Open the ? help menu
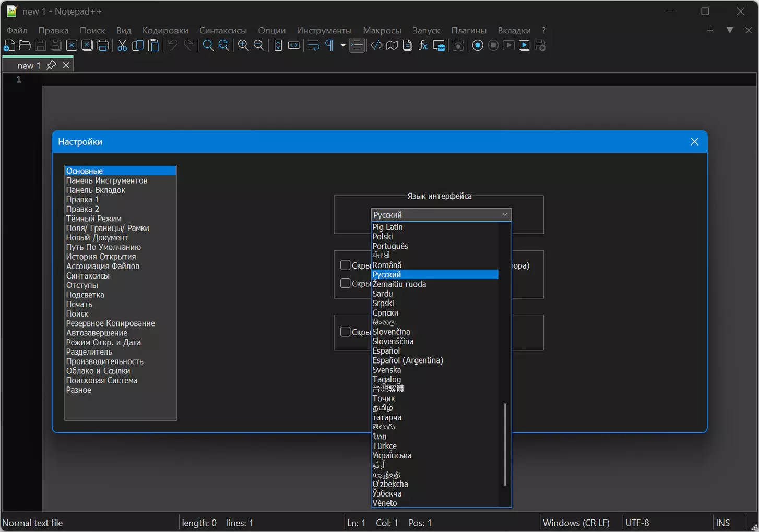The width and height of the screenshot is (759, 532). 544,30
